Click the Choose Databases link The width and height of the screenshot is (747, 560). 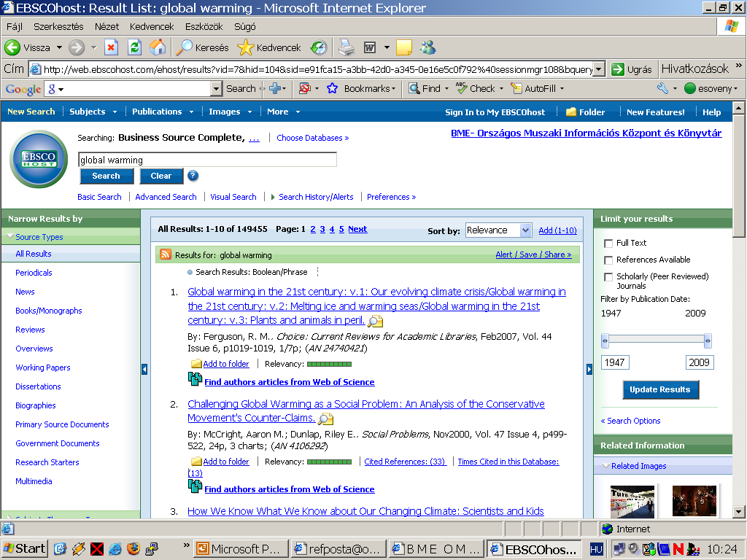coord(312,138)
